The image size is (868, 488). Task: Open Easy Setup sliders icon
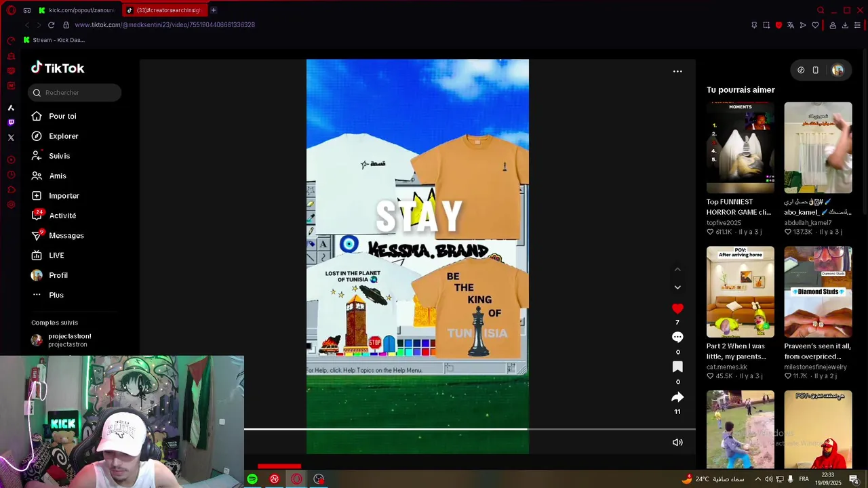click(857, 25)
